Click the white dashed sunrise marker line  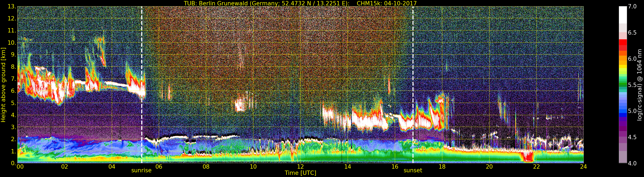(x=142, y=85)
